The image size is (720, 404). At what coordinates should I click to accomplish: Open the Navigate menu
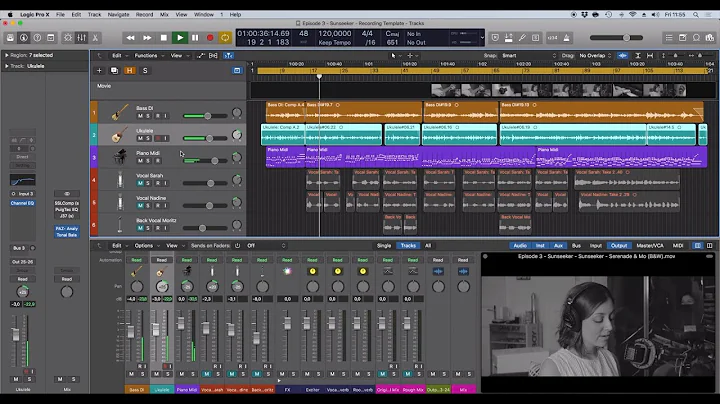point(118,15)
